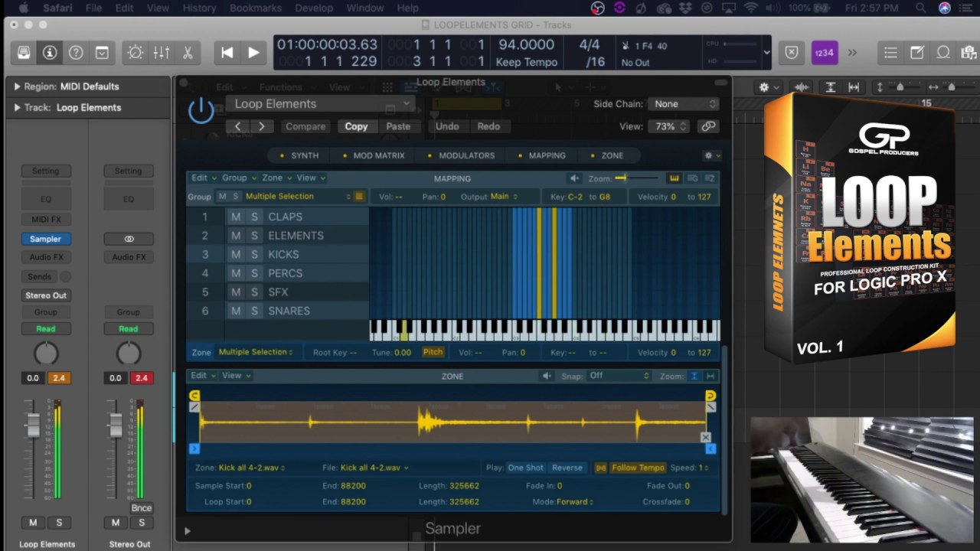Screen dimensions: 980x551
Task: Open the Develop menu in menu bar
Action: (x=314, y=8)
